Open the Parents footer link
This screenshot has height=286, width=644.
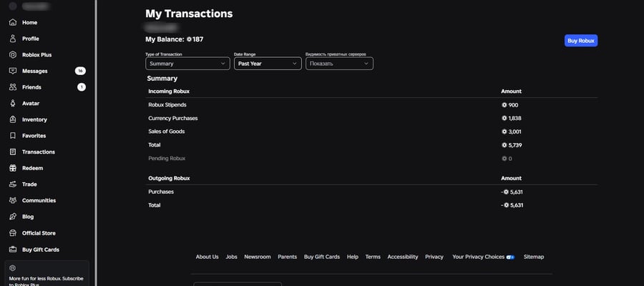[287, 257]
